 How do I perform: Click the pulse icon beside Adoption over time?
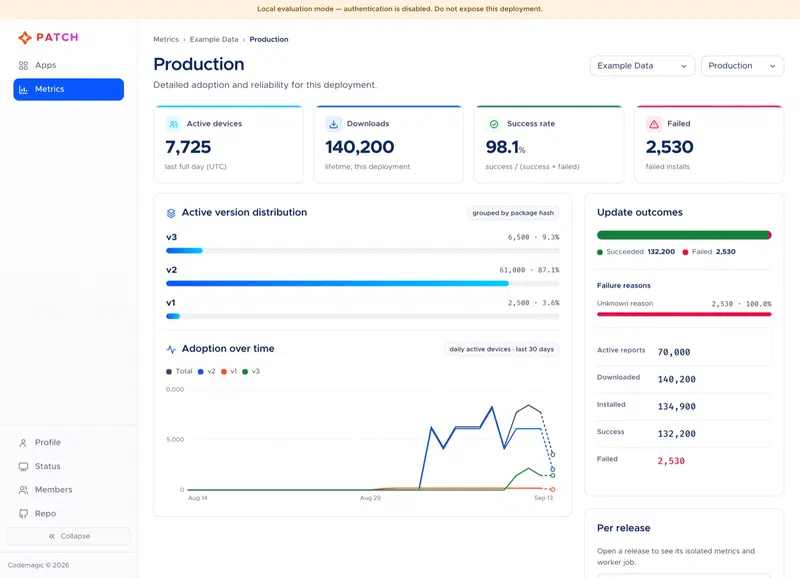[171, 349]
